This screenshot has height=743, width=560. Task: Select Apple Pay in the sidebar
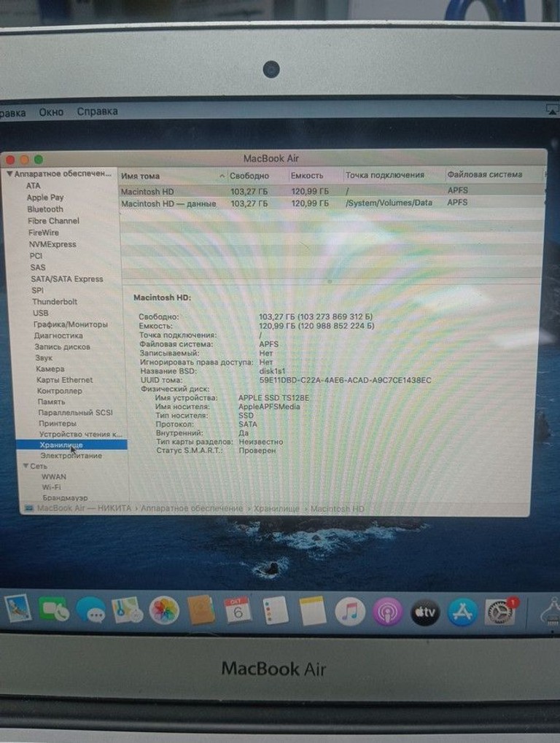coord(45,198)
